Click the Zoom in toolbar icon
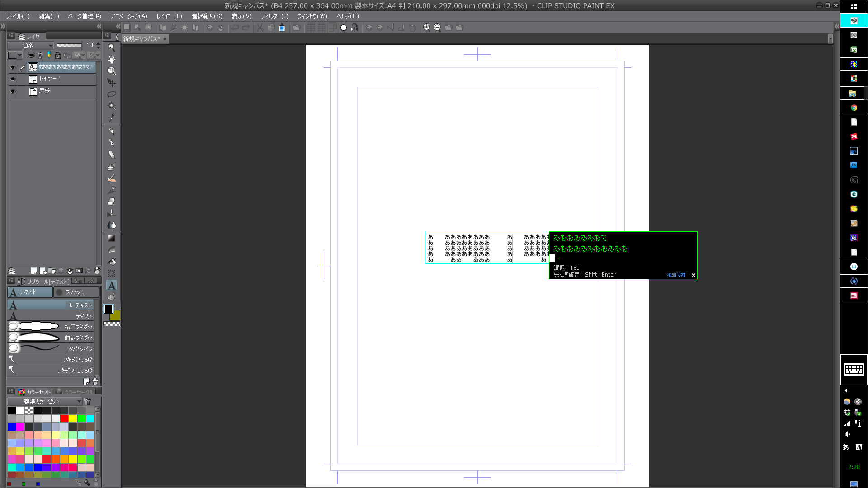 coord(426,28)
